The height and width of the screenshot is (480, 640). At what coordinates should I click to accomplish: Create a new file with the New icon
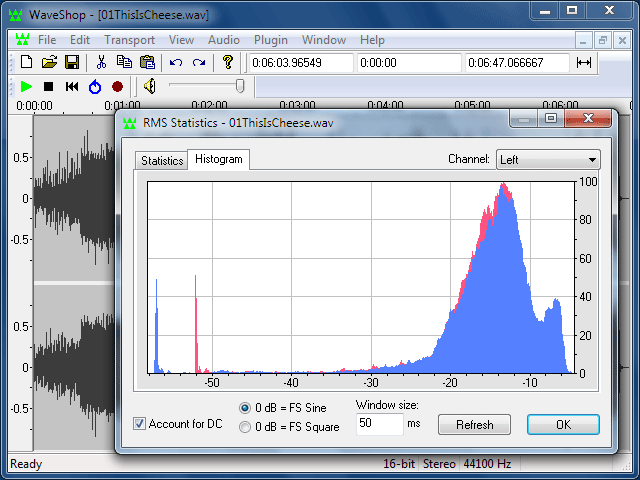[27, 62]
